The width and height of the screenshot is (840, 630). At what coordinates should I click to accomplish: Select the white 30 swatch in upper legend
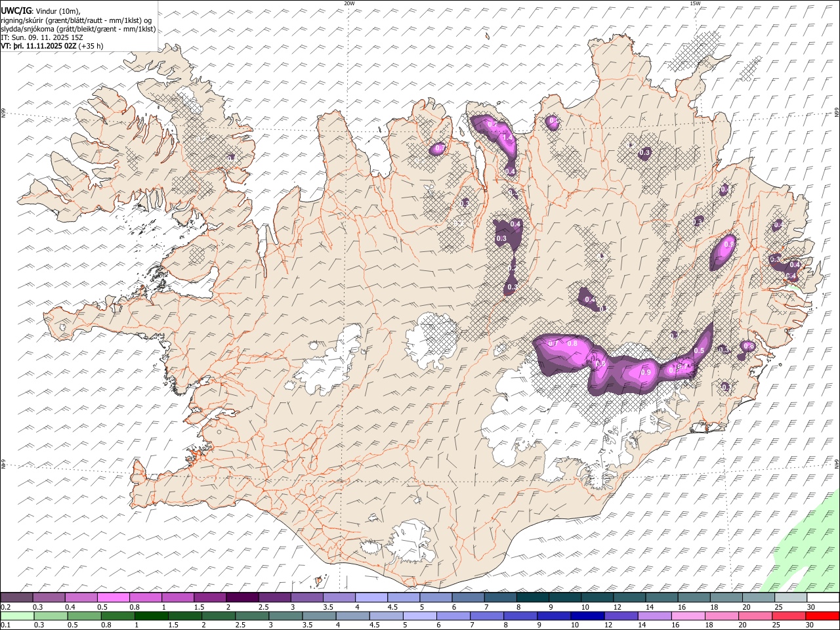click(x=822, y=597)
